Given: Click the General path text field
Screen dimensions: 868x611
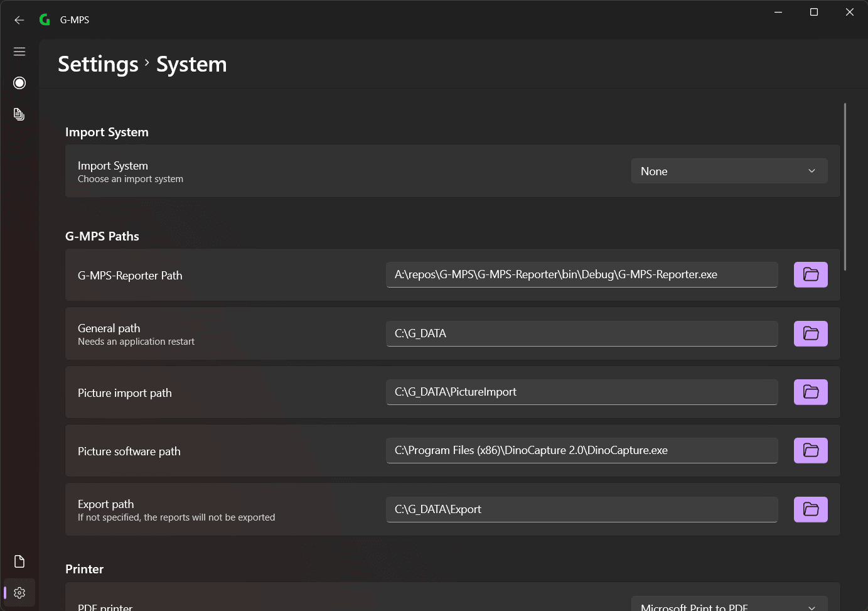Looking at the screenshot, I should click(x=582, y=333).
